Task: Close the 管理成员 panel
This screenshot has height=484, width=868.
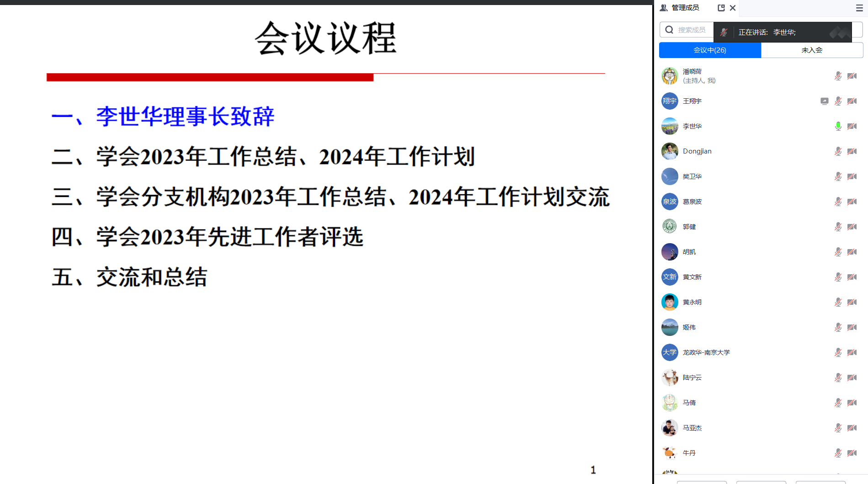Action: pos(733,8)
